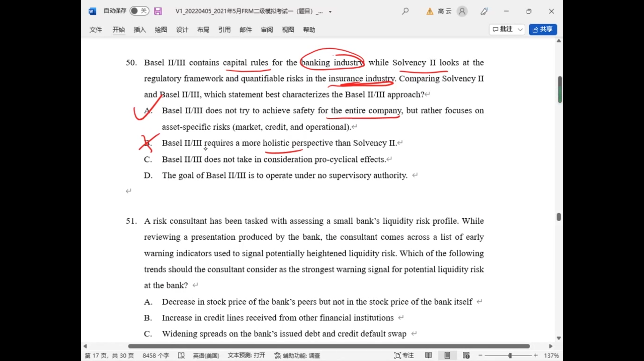The image size is (644, 361).
Task: Click the zoom in plus button
Action: click(x=536, y=355)
